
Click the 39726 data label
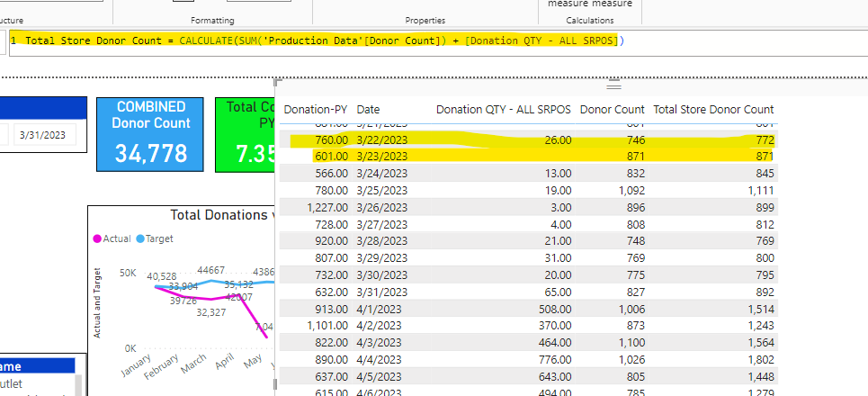183,300
